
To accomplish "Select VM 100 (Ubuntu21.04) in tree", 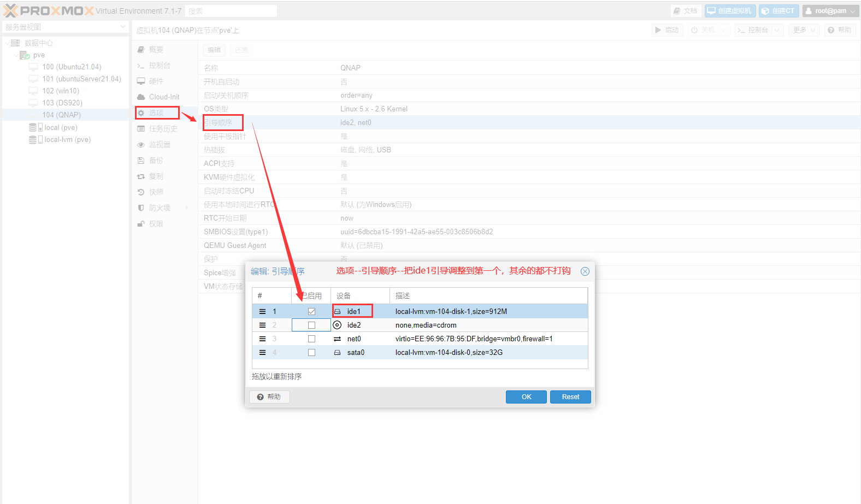I will pos(72,67).
